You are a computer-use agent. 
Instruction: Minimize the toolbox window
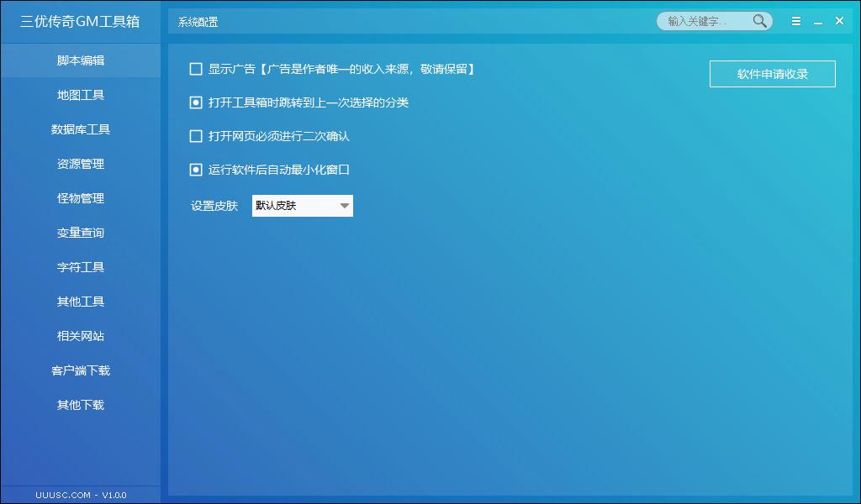coord(817,22)
